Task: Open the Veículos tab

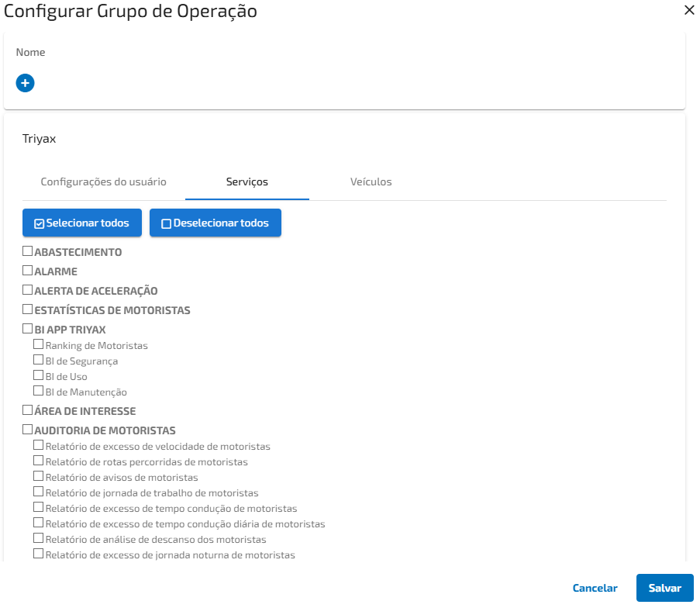Action: (371, 181)
